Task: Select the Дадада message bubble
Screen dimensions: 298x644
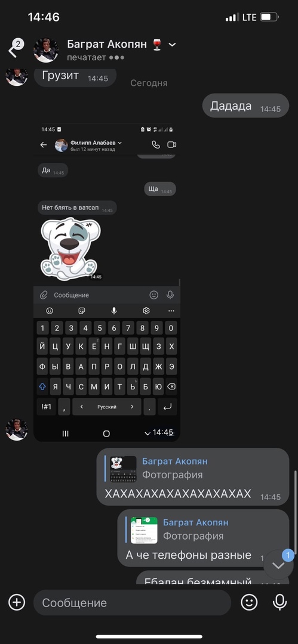Action: coord(245,106)
